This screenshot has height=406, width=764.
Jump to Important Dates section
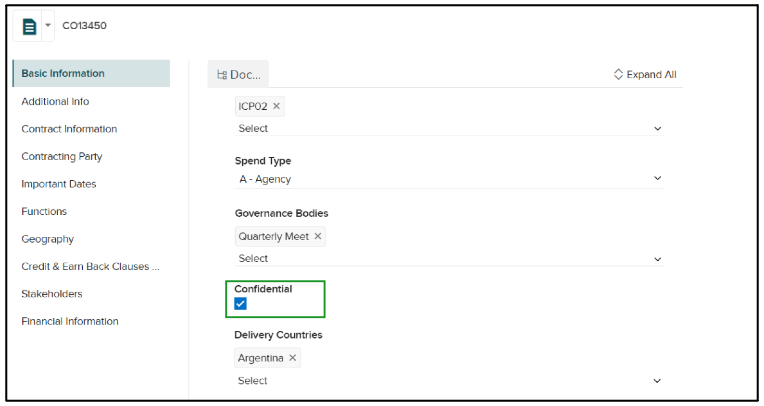tap(58, 184)
